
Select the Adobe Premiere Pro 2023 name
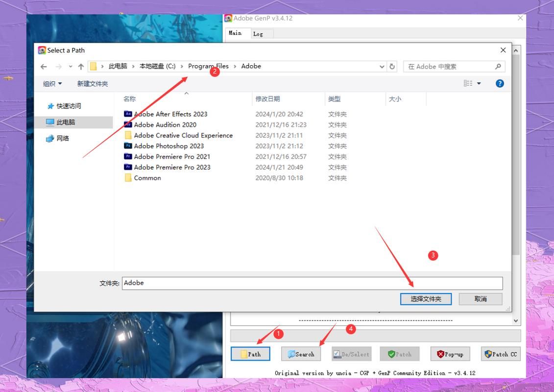click(172, 167)
